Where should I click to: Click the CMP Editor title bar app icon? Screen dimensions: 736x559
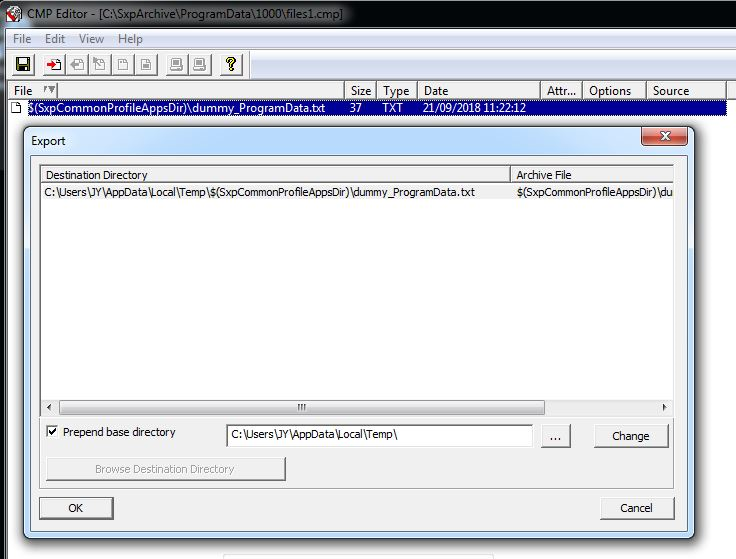14,14
